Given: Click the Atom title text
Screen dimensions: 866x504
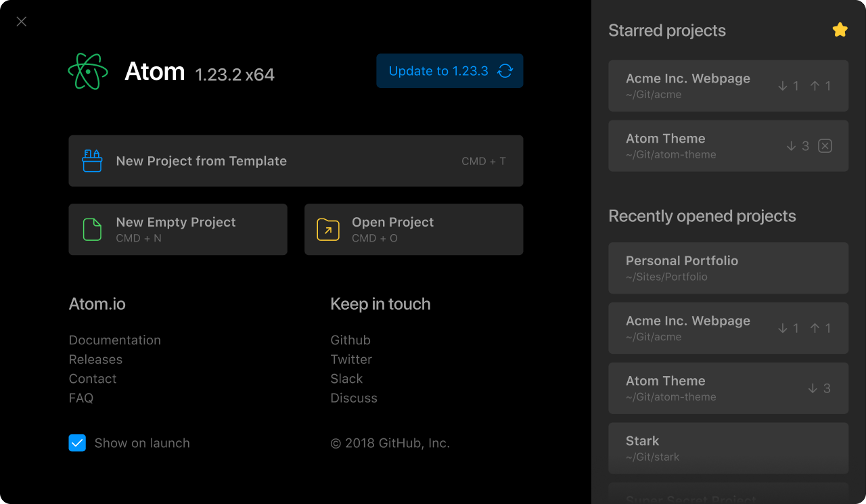Looking at the screenshot, I should [x=154, y=71].
